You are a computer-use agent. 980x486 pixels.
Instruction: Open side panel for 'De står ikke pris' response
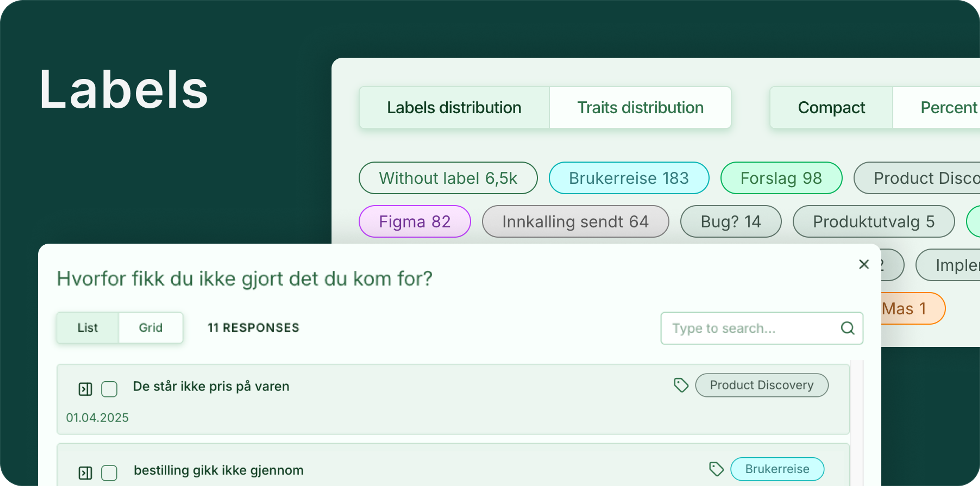[x=85, y=389]
